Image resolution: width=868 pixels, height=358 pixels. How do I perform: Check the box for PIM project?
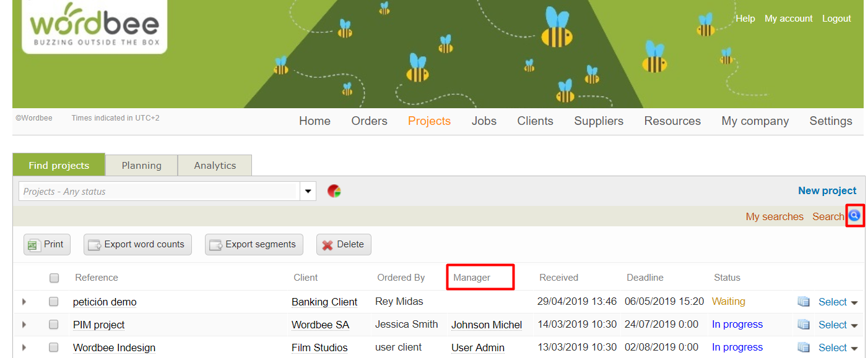pyautogui.click(x=54, y=325)
